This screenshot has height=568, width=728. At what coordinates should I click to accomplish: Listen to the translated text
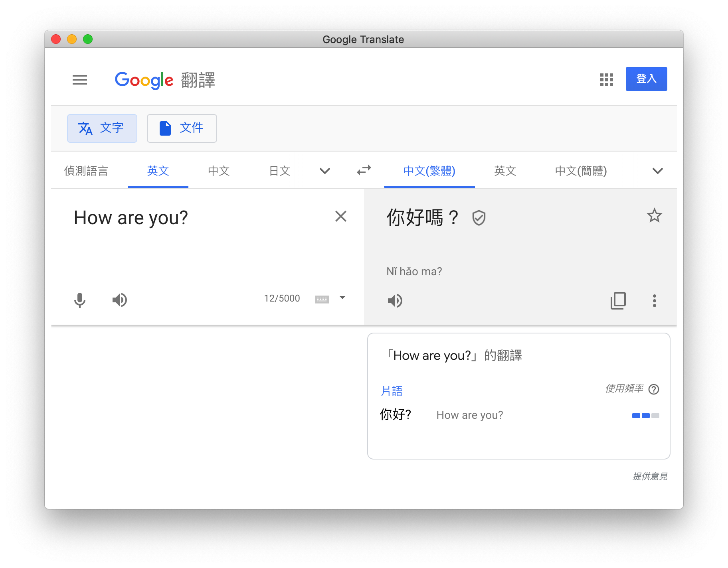point(395,300)
